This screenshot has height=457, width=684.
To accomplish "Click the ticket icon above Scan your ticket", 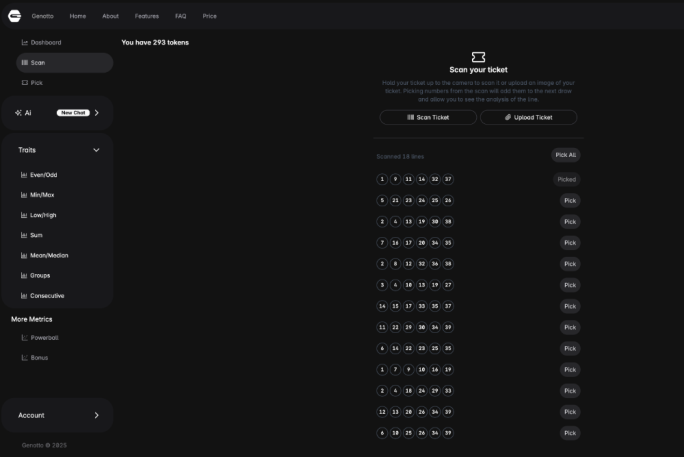I will point(478,57).
